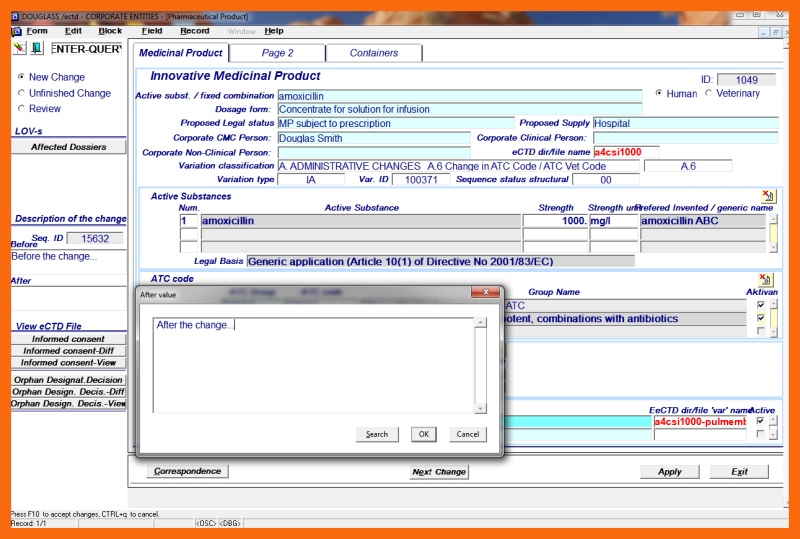
Task: Click the exit door icon in toolbar
Action: click(x=37, y=48)
